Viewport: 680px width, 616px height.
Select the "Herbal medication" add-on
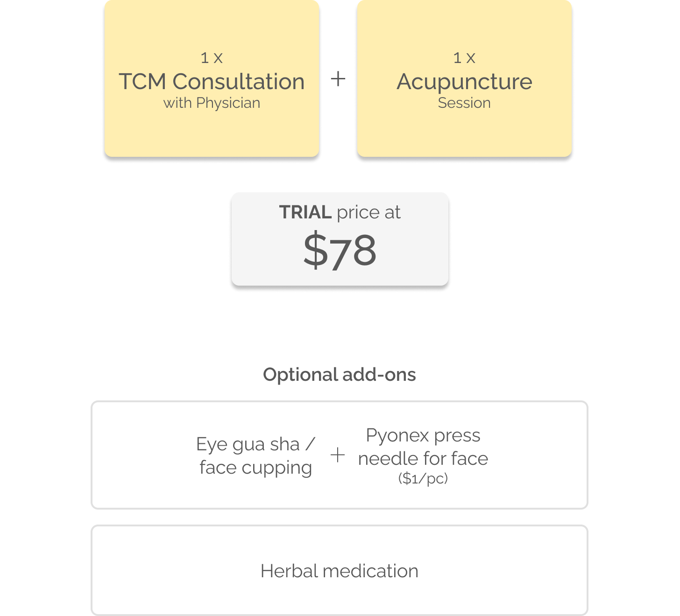click(x=340, y=571)
